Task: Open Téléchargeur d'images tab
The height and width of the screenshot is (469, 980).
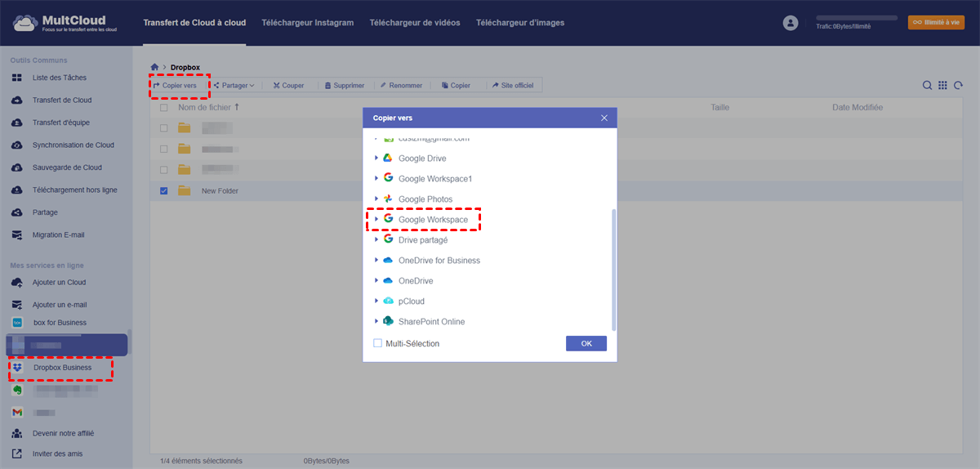Action: (x=520, y=23)
